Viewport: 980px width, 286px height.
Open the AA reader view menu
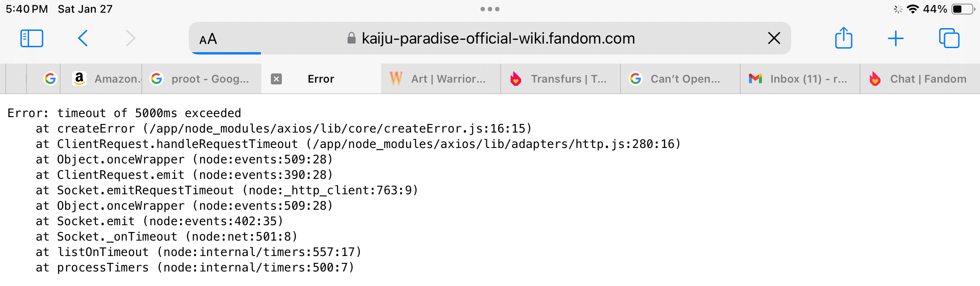point(208,39)
